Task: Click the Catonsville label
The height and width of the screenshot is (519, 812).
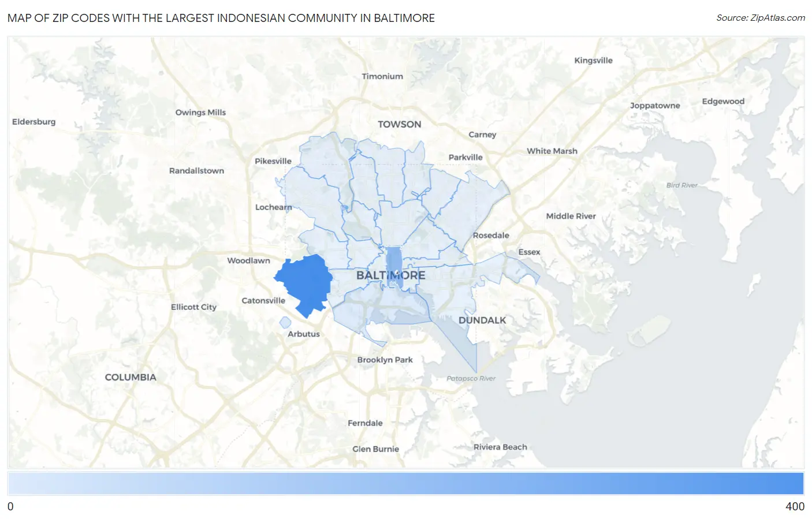Action: (263, 301)
